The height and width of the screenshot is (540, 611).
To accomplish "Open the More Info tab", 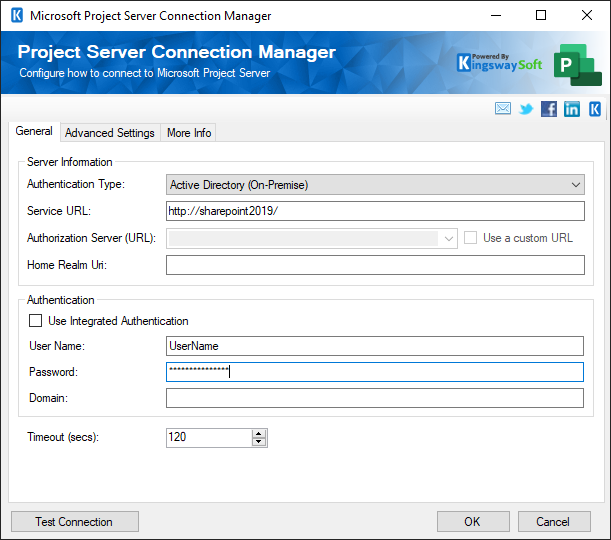I will pyautogui.click(x=189, y=133).
